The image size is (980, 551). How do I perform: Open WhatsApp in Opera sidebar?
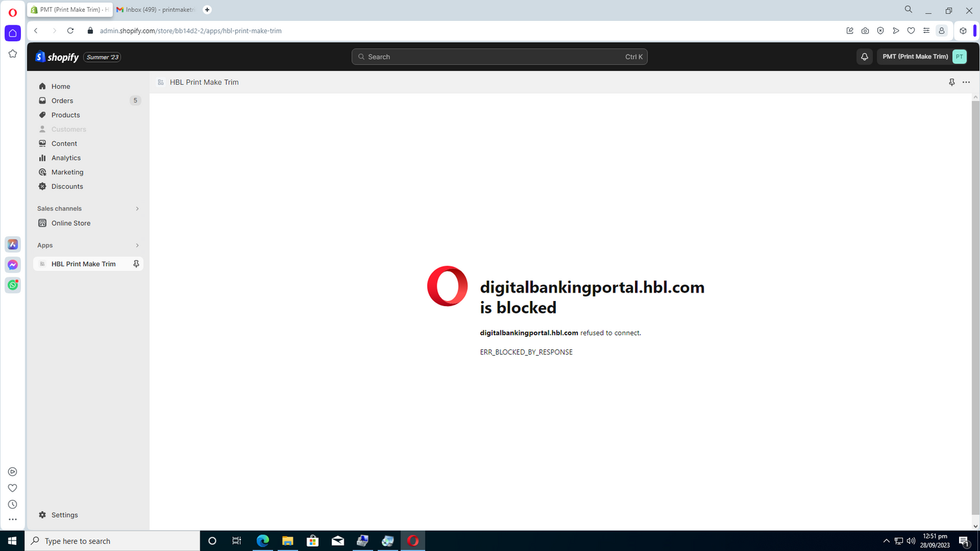12,285
